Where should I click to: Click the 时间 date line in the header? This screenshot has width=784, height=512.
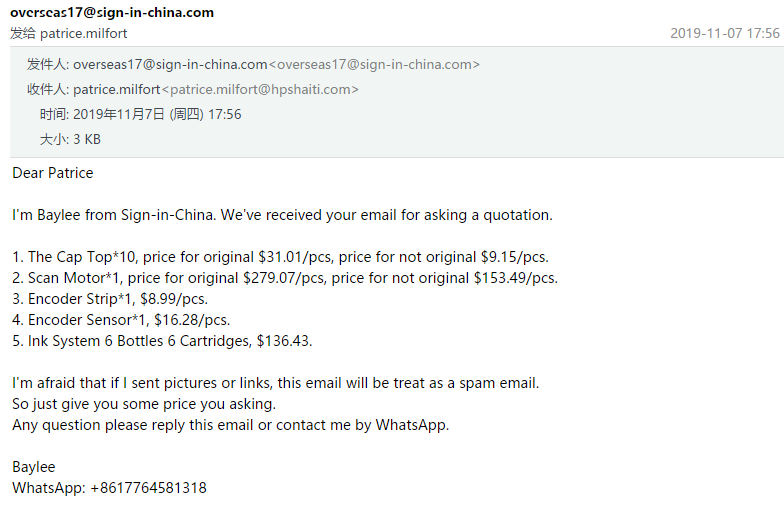[x=140, y=114]
